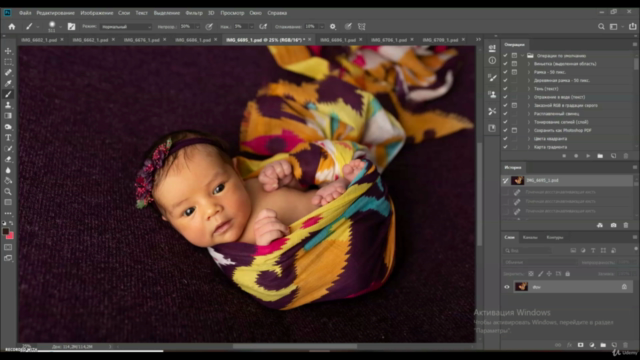This screenshot has width=640, height=360.
Task: Click Play action button in Actions panel
Action: [588, 156]
